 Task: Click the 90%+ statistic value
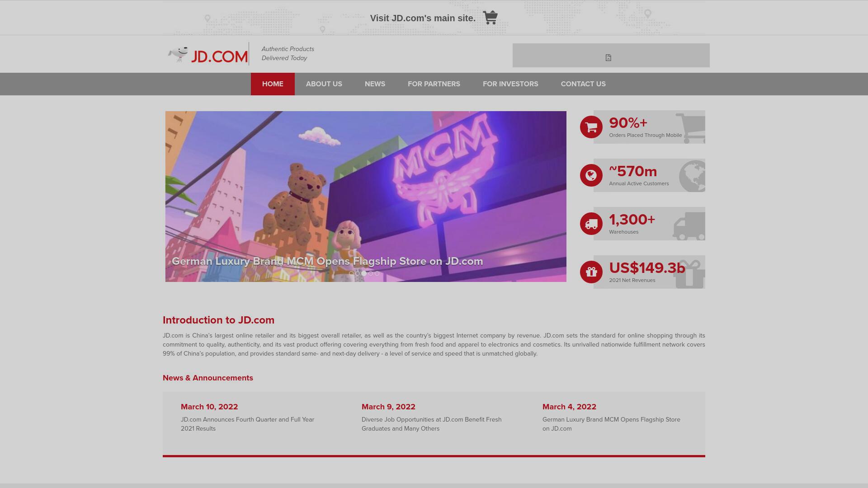[x=628, y=123]
